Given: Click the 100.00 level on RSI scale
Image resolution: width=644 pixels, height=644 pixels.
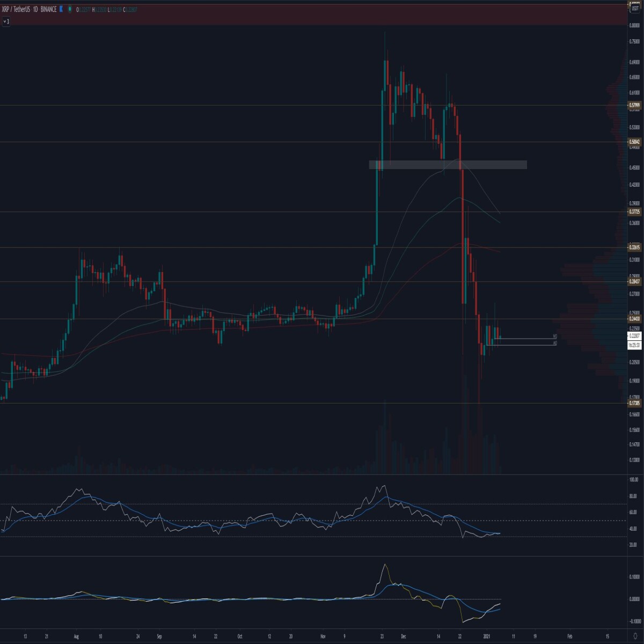Looking at the screenshot, I should pos(634,479).
